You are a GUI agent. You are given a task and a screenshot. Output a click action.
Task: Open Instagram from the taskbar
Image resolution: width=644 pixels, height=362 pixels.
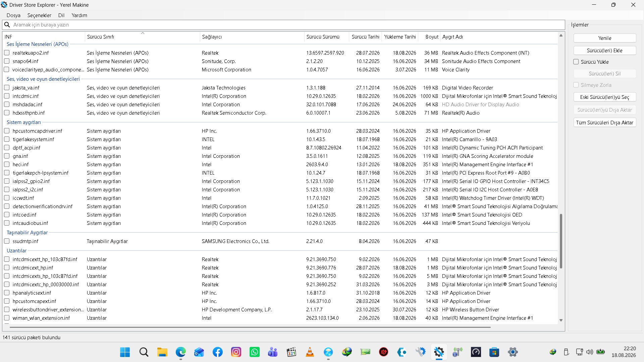tap(236, 352)
